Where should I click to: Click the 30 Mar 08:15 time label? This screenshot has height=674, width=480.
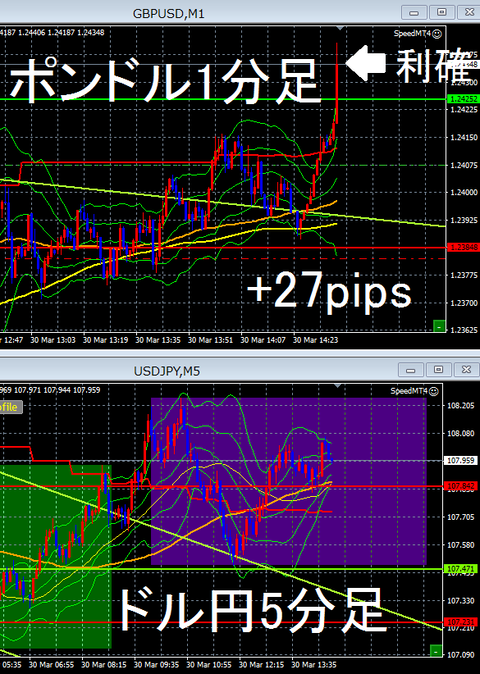(104, 665)
